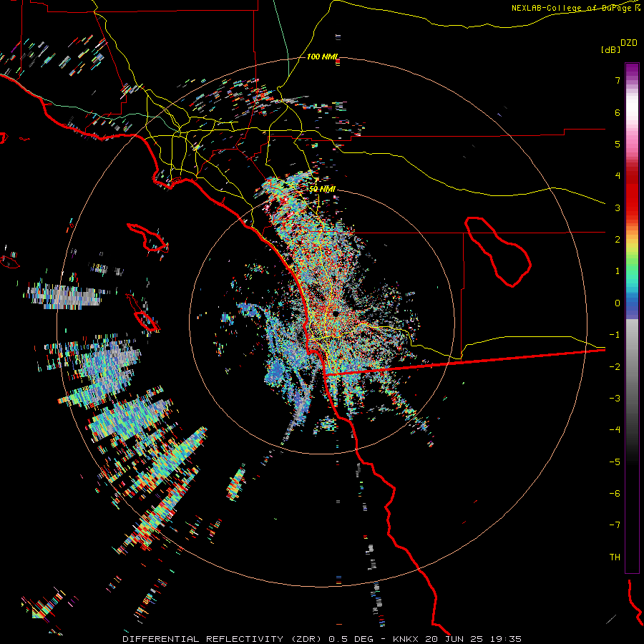Click the TH threshold label on scale
This screenshot has height=644, width=644.
(615, 557)
